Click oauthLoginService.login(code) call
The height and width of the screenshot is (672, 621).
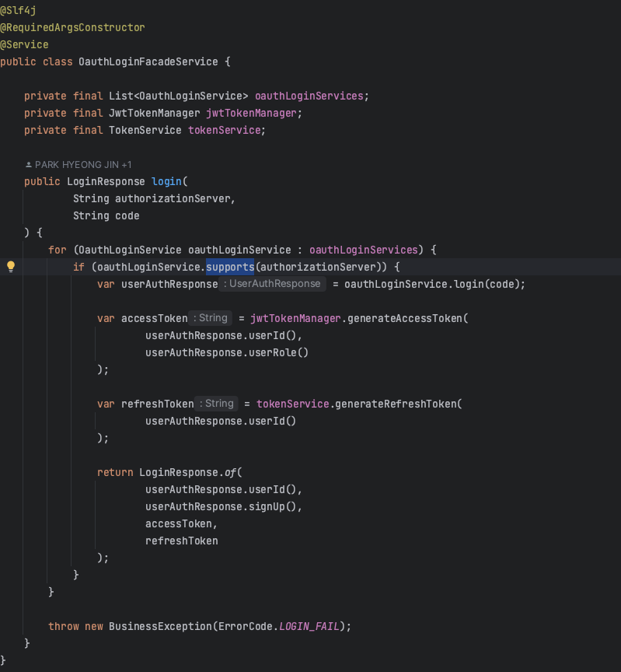(431, 284)
